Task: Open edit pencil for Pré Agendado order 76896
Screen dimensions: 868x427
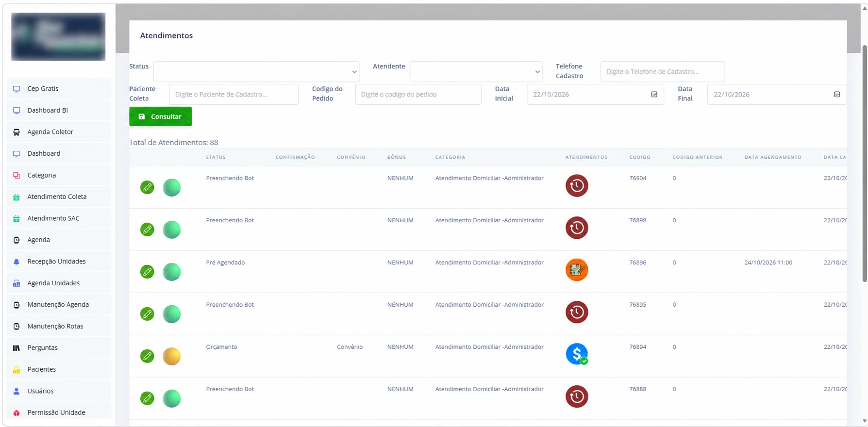Action: pos(147,272)
